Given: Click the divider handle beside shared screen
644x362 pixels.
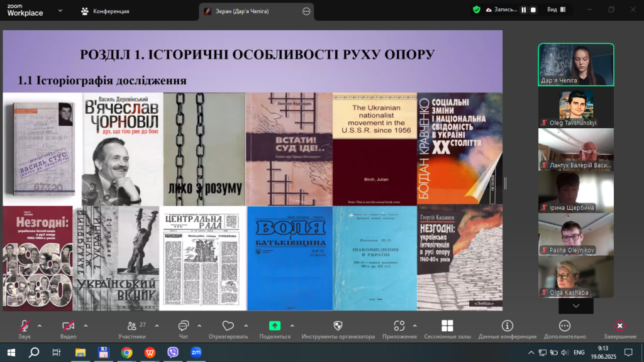Looking at the screenshot, I should coord(505,184).
